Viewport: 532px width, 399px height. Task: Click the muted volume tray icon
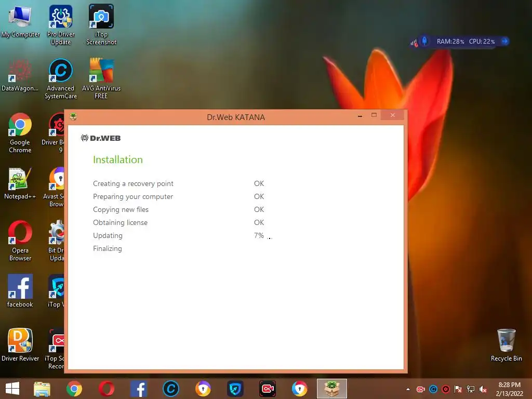pos(483,389)
